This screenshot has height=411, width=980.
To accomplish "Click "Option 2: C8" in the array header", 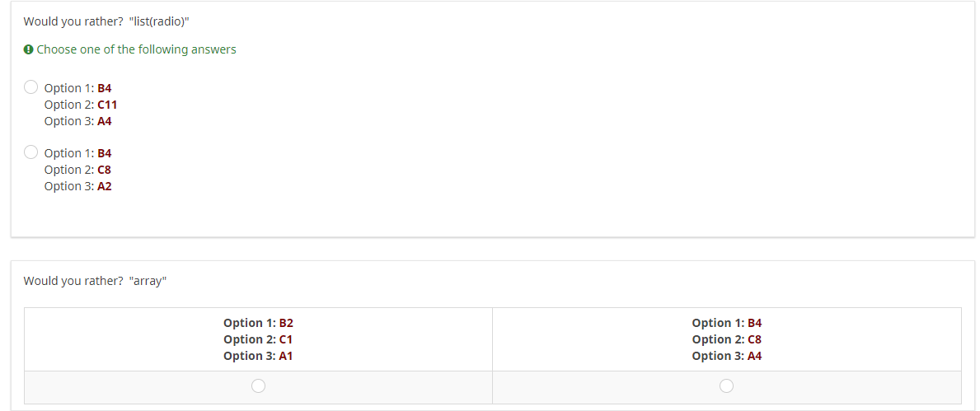I will (x=726, y=339).
